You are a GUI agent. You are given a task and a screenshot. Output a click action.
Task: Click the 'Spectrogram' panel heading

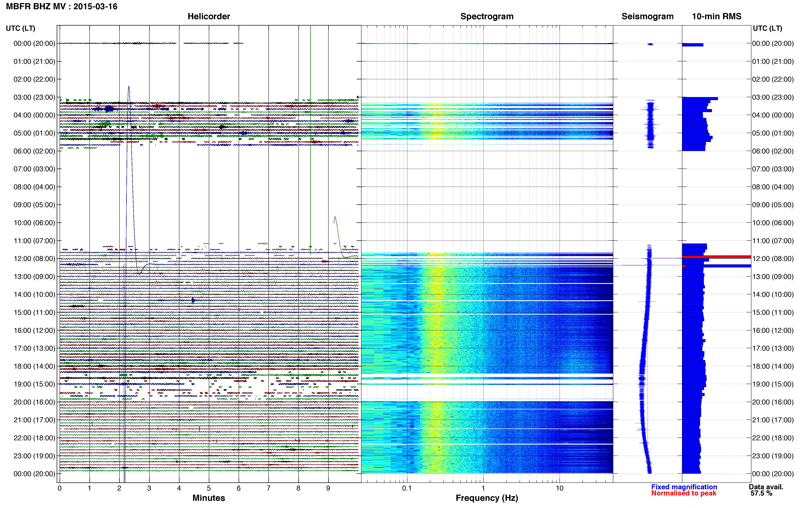[487, 16]
